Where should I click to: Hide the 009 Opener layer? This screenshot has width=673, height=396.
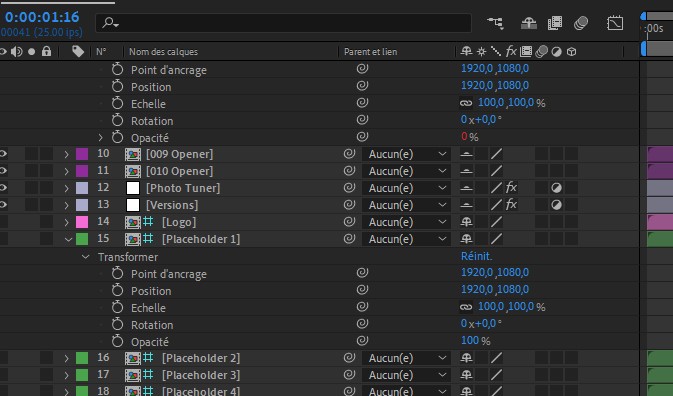[3, 154]
